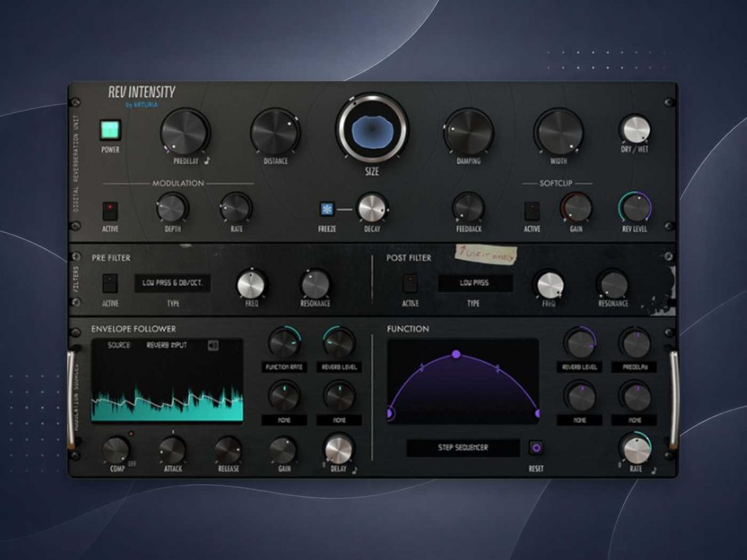The image size is (747, 560).
Task: Click the Envelope Follower Attack knob
Action: (172, 450)
